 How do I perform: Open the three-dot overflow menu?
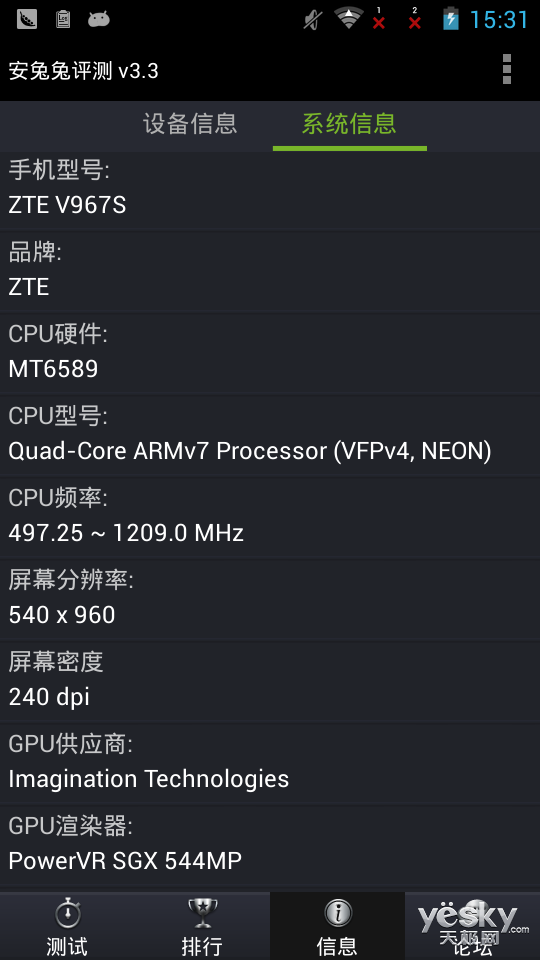tap(506, 69)
